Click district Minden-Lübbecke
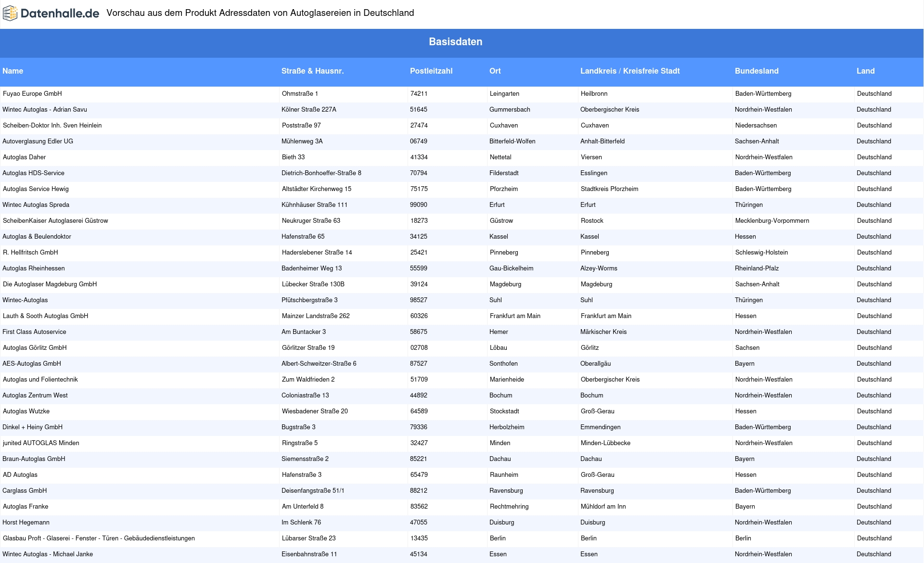 pos(605,443)
